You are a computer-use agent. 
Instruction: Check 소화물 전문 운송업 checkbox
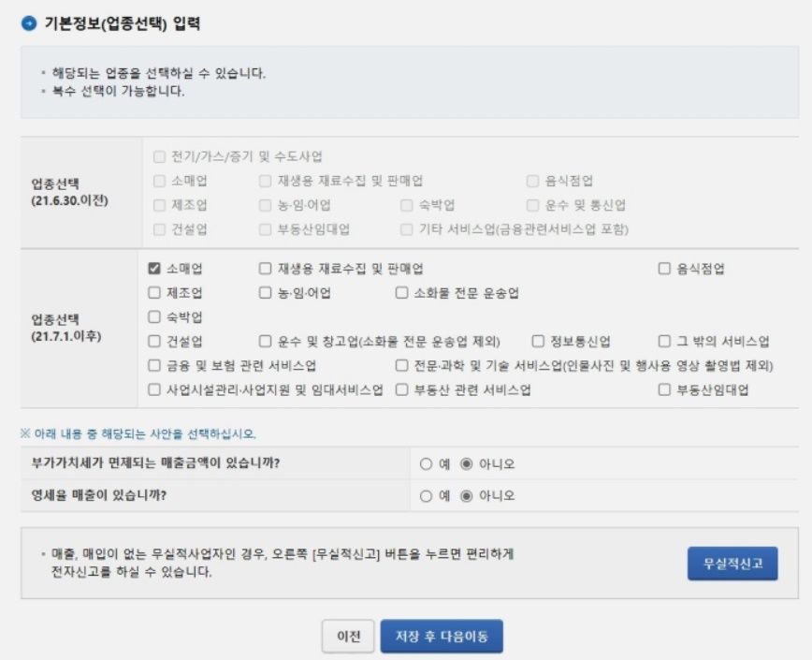(x=402, y=293)
